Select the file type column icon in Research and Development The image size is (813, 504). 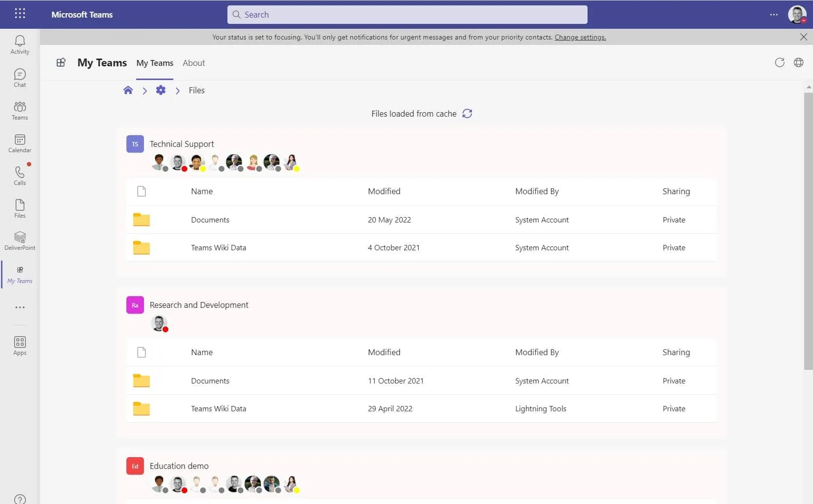(x=142, y=352)
